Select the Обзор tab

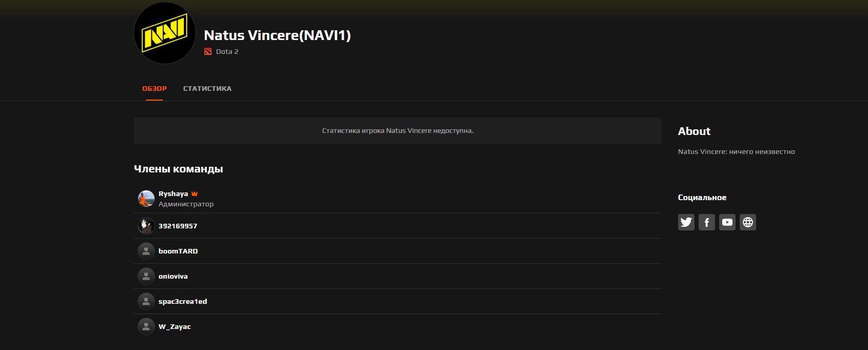(x=155, y=88)
